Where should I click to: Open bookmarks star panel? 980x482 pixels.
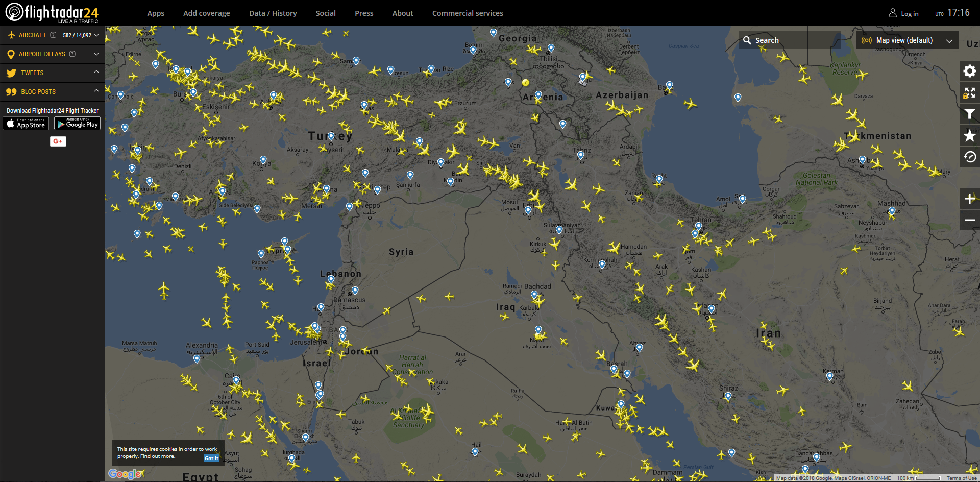click(970, 136)
